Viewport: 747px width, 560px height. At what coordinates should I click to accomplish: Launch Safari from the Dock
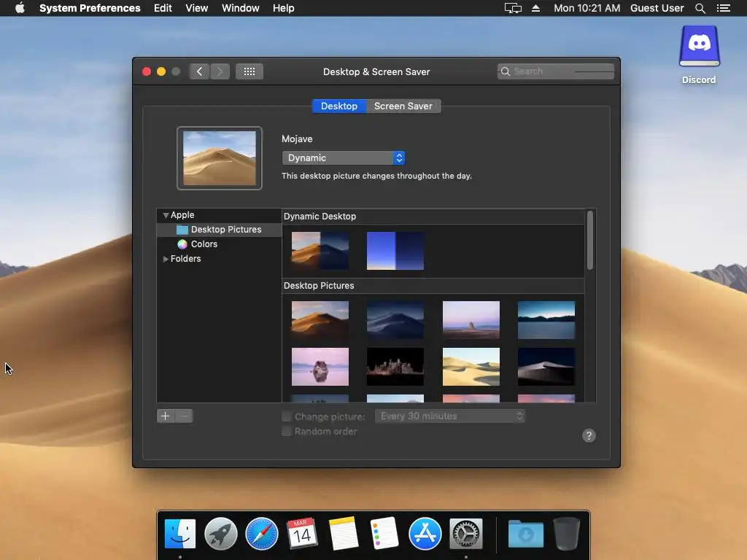pyautogui.click(x=262, y=533)
